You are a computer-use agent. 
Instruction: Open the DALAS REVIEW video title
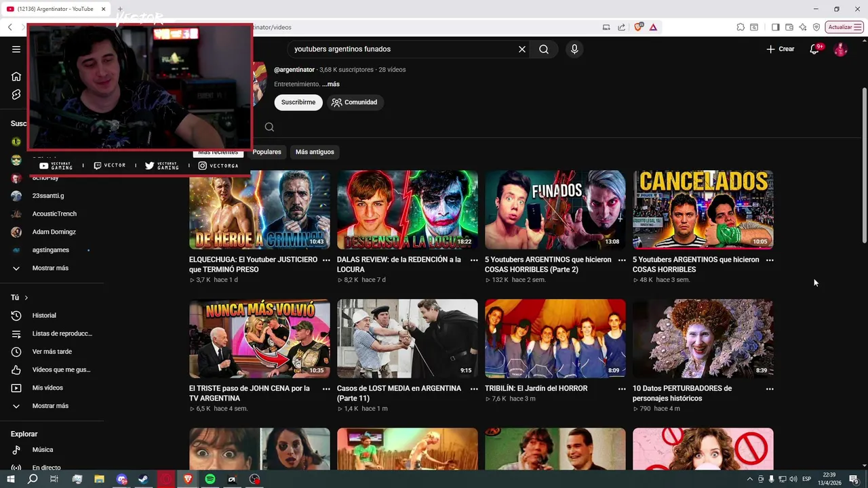pos(399,264)
